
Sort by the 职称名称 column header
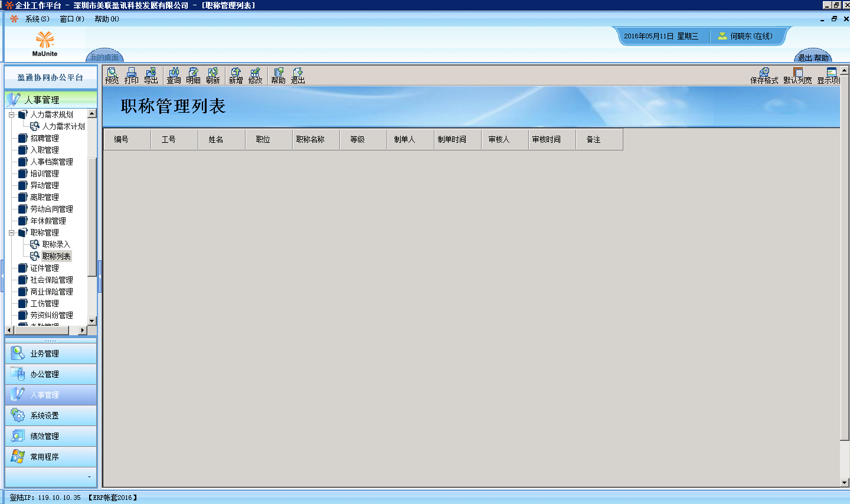[316, 139]
